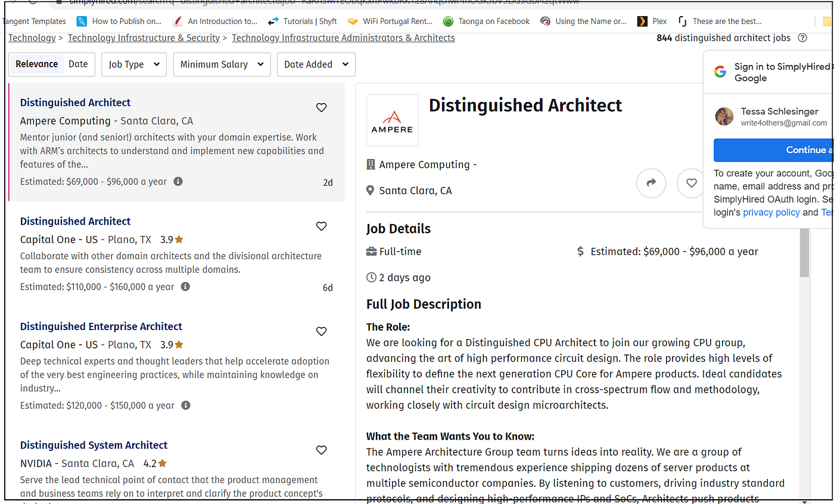The image size is (834, 504).
Task: Open the Minimum Salary dropdown
Action: 222,64
